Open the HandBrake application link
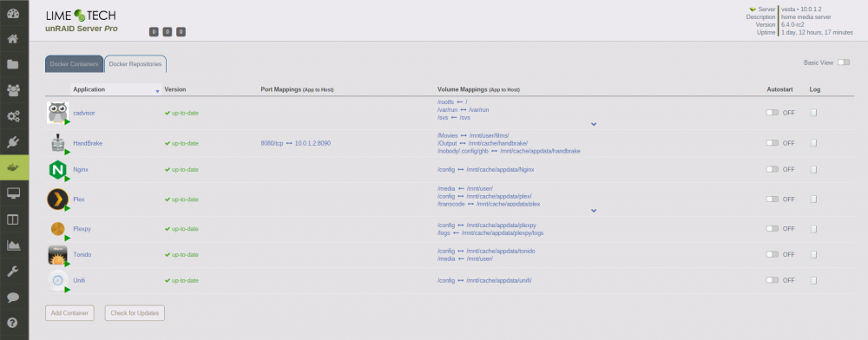 (x=88, y=143)
